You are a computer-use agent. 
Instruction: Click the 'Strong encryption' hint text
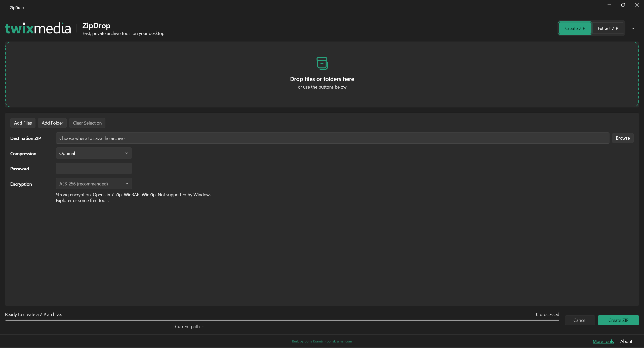(x=134, y=198)
